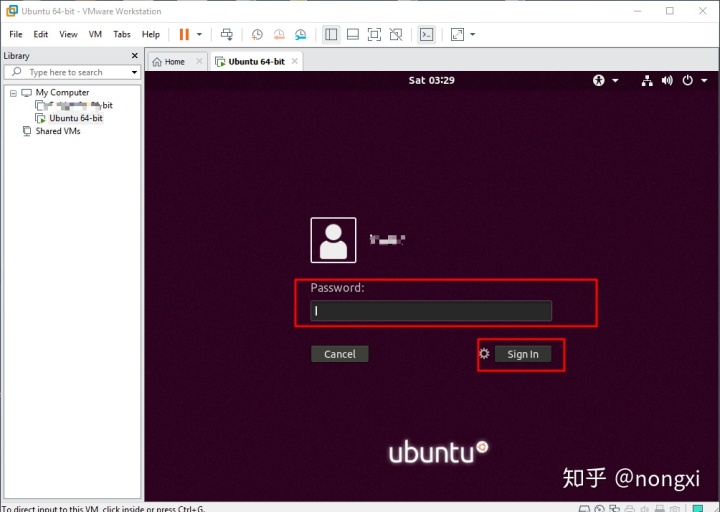Click the Password input field
This screenshot has height=512, width=720.
[x=431, y=311]
